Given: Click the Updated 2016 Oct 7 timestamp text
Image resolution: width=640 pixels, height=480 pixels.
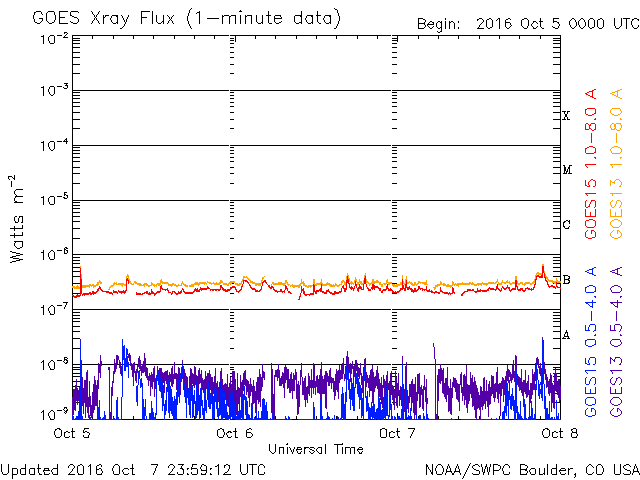Looking at the screenshot, I should point(134,468).
